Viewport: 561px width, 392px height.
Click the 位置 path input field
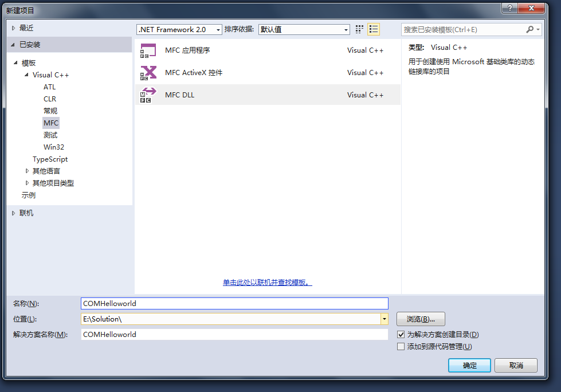pyautogui.click(x=231, y=319)
